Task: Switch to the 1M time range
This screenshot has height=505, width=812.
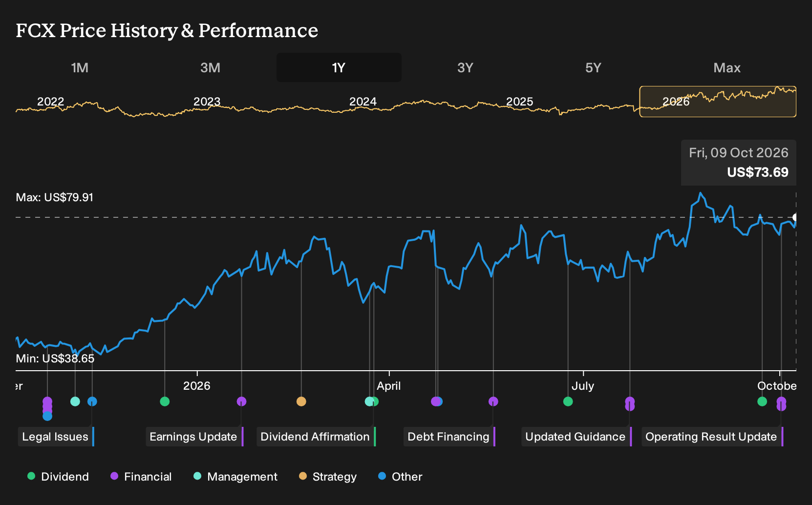Action: click(x=80, y=67)
